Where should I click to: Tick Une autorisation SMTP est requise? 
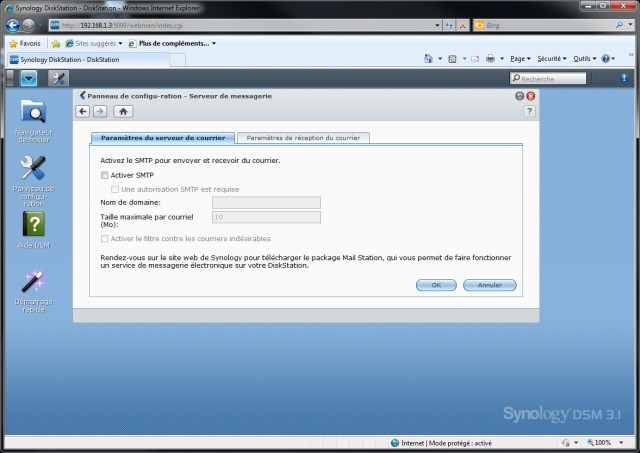coord(115,189)
